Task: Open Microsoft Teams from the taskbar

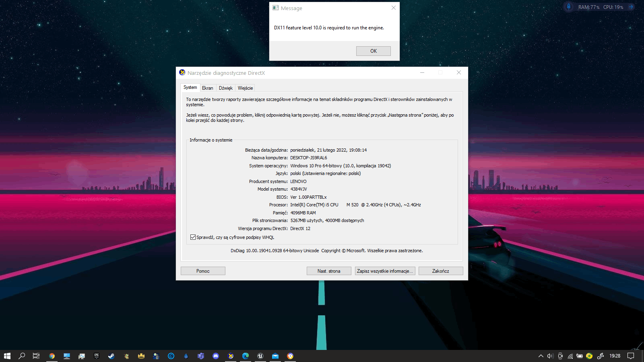Action: (201, 356)
